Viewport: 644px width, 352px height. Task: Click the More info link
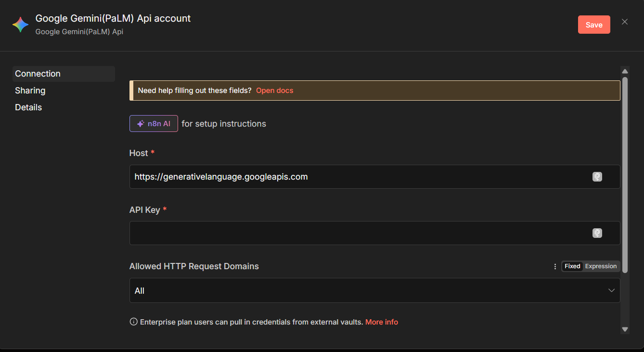coord(381,322)
